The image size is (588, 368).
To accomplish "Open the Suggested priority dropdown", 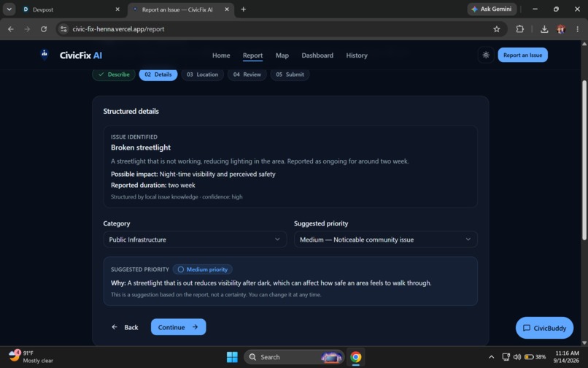I will coord(385,239).
